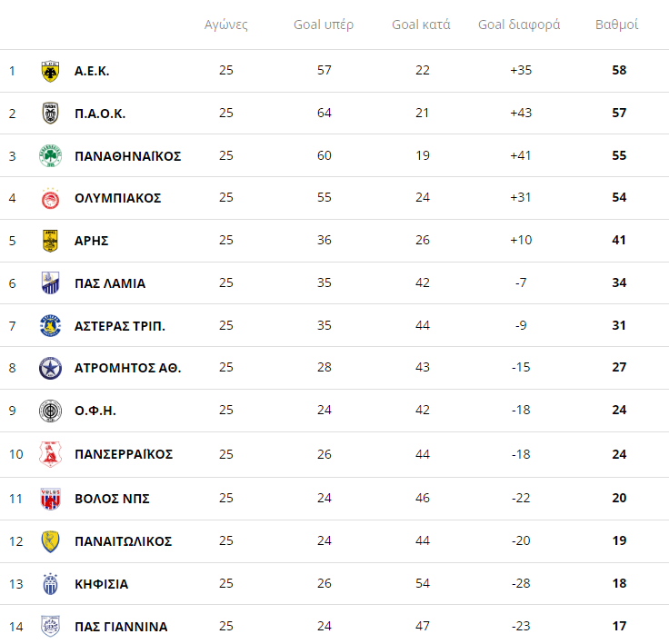Select the Πανσερραϊκός red crest

[50, 453]
